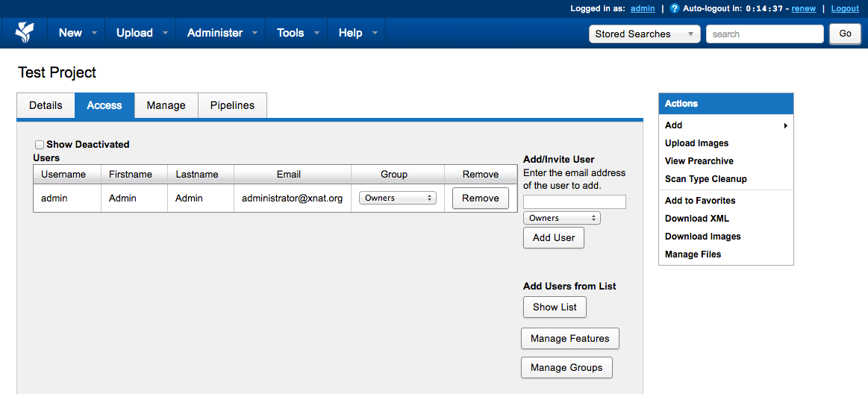Click the auto-logout help question icon
Image resolution: width=868 pixels, height=394 pixels.
tap(675, 9)
